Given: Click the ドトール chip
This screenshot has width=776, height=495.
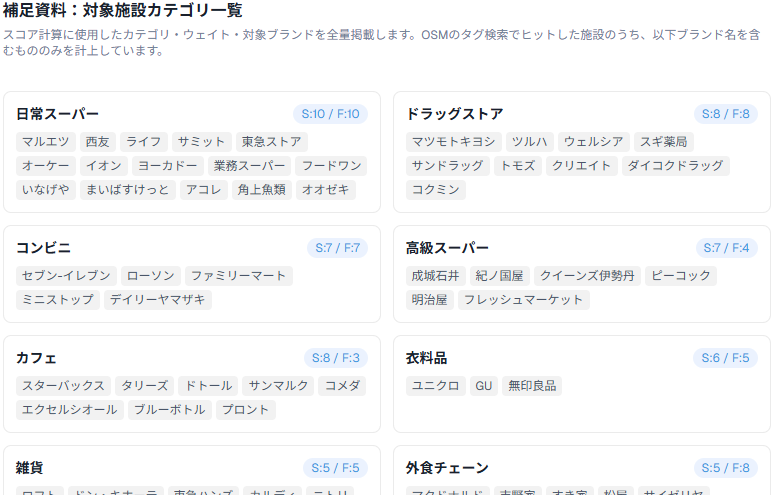Looking at the screenshot, I should coord(208,386).
